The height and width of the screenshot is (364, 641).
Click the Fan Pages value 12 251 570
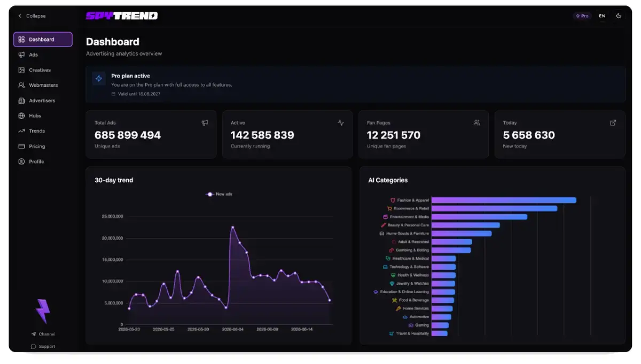coord(394,135)
